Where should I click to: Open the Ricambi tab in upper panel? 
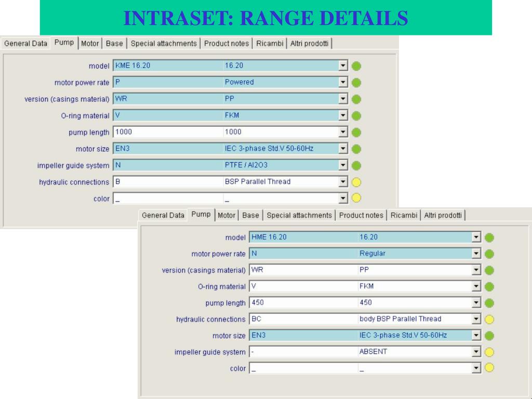[x=270, y=44]
